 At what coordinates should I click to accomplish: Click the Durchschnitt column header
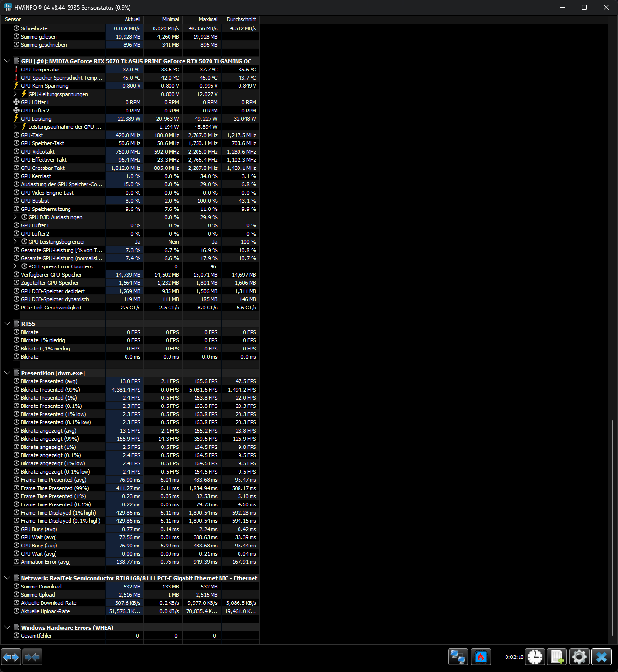pyautogui.click(x=240, y=19)
